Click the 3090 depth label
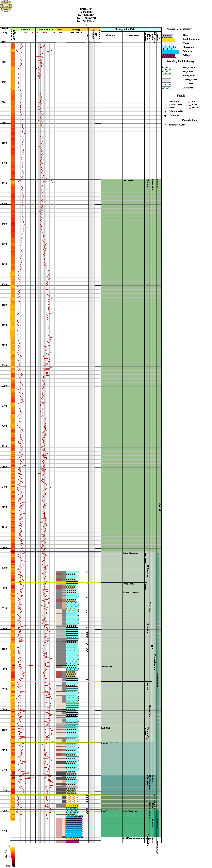This screenshot has width=212, height=868. (x=4, y=548)
